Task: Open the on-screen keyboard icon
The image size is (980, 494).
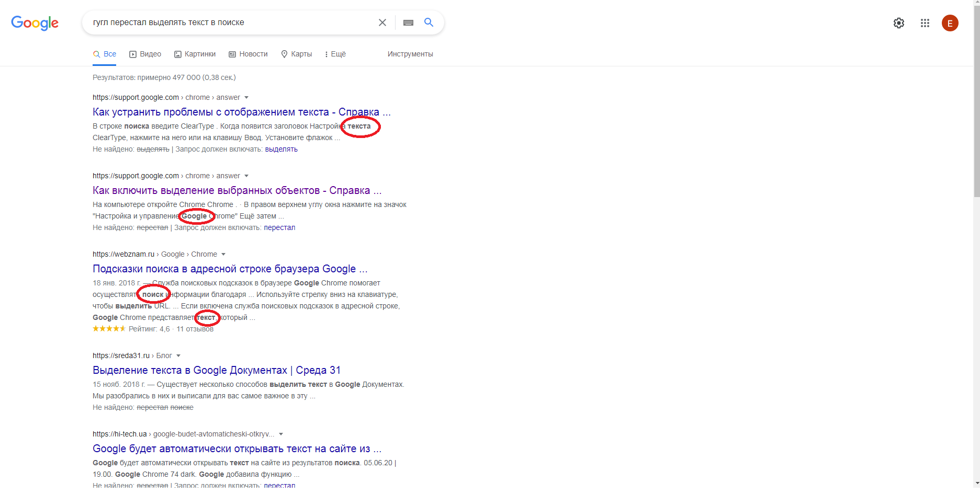Action: (408, 22)
